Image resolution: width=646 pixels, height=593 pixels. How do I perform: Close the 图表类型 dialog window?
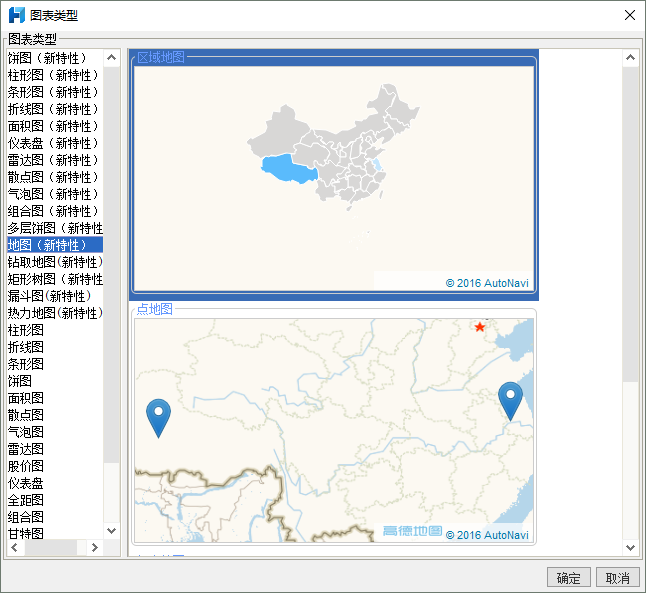coord(630,15)
